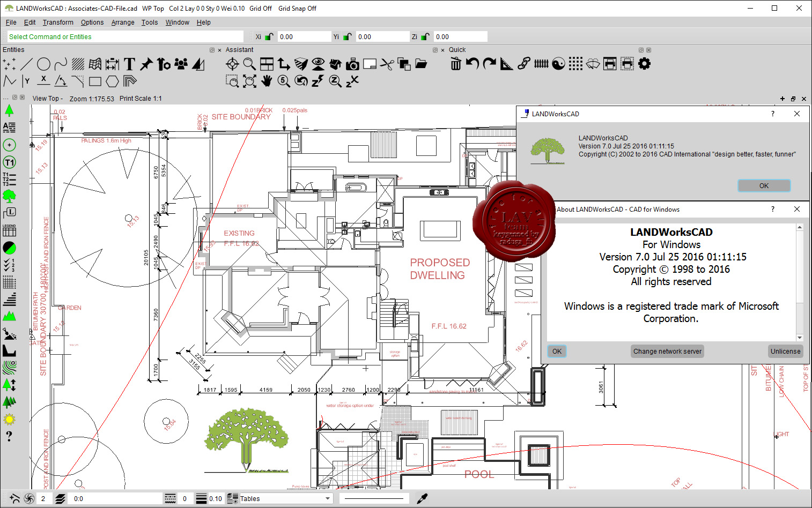Select the Points entity tool
This screenshot has height=508, width=812.
(10, 64)
